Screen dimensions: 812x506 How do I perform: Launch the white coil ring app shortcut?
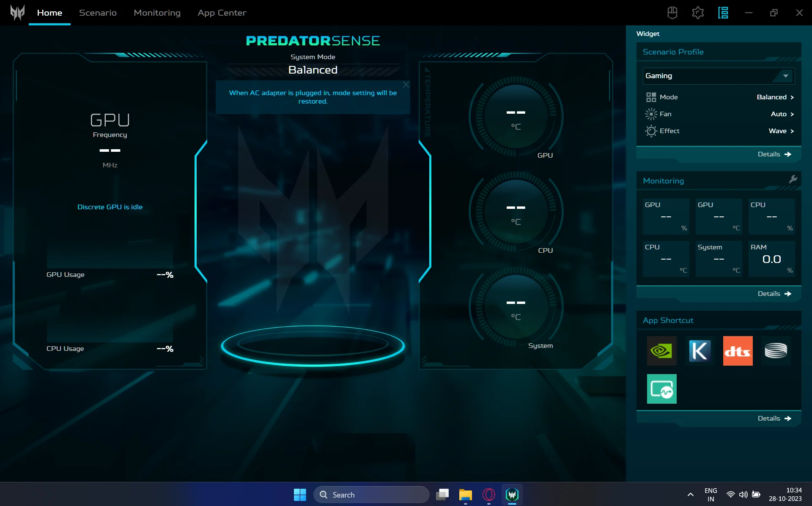pyautogui.click(x=776, y=351)
